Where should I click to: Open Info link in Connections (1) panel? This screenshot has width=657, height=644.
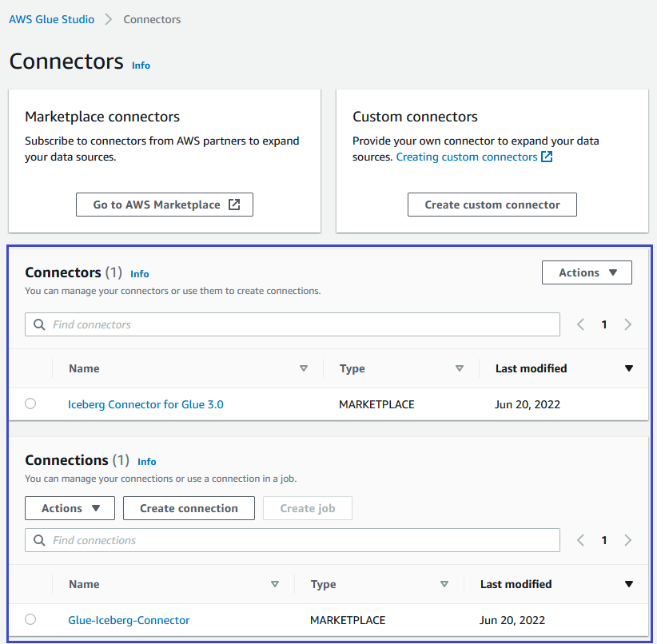point(146,462)
